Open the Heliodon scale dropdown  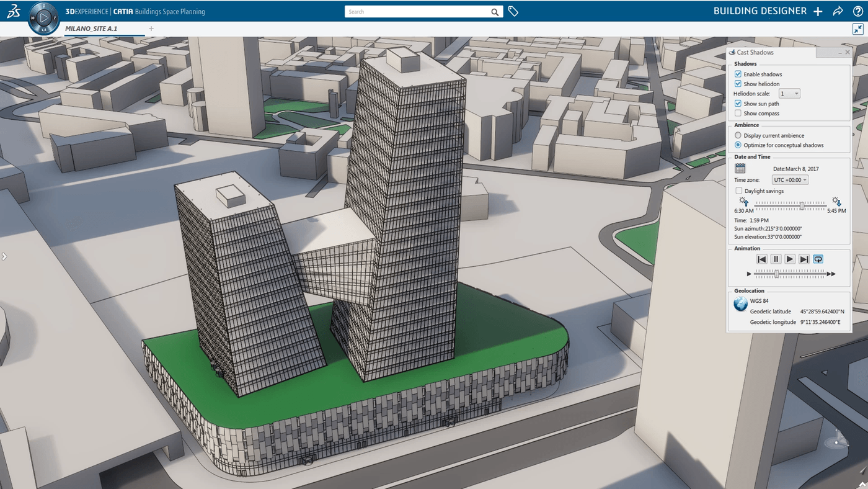tap(797, 93)
